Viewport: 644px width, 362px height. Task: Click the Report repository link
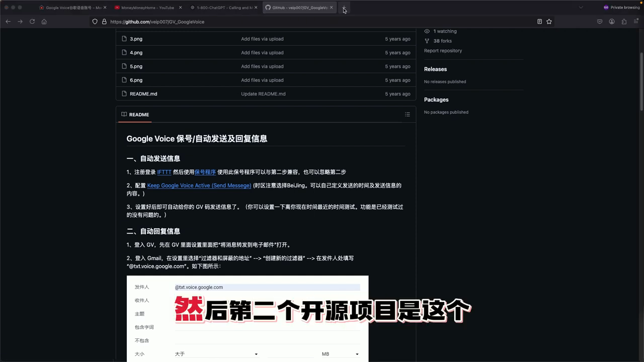443,51
